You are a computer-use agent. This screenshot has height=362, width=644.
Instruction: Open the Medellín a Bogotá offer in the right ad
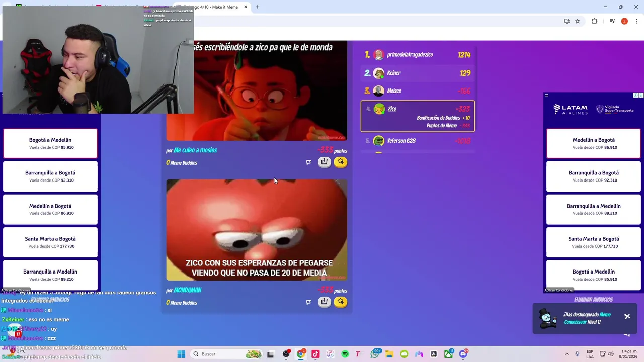pyautogui.click(x=594, y=143)
